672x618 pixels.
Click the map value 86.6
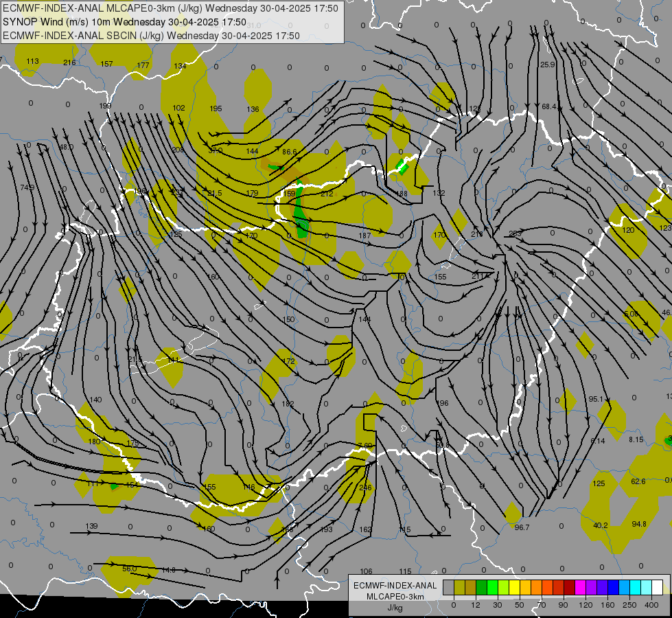click(289, 152)
